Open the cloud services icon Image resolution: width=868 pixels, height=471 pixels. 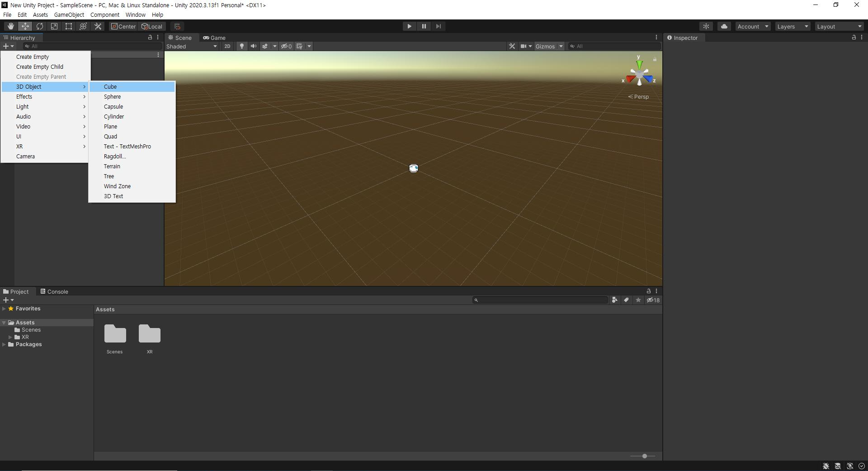pyautogui.click(x=724, y=26)
